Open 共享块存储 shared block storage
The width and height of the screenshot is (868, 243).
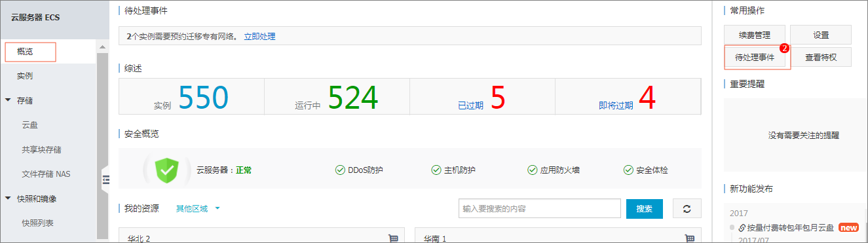(41, 149)
